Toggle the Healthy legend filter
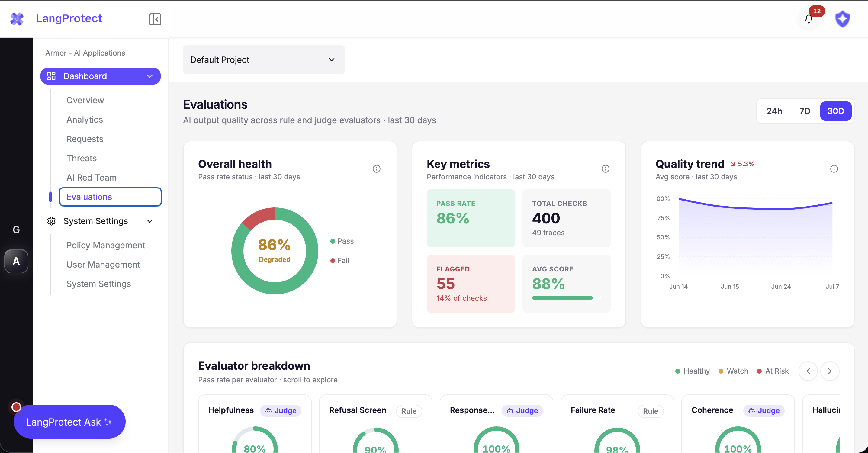 pyautogui.click(x=693, y=371)
